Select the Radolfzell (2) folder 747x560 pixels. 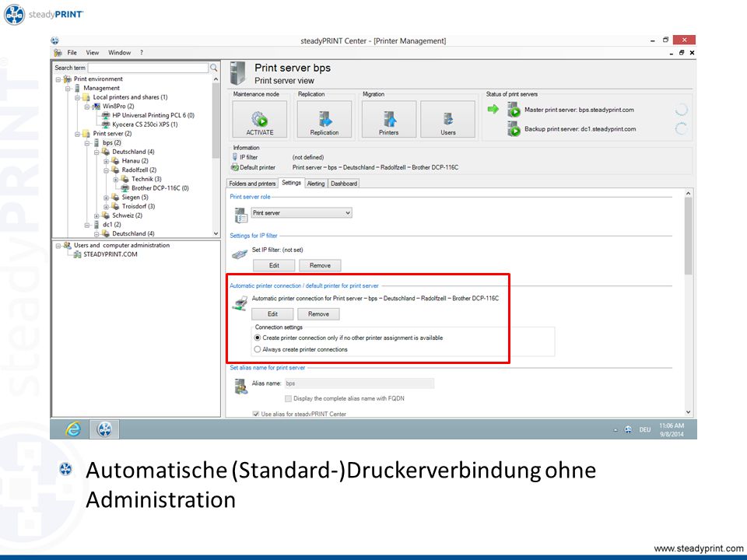tap(139, 170)
